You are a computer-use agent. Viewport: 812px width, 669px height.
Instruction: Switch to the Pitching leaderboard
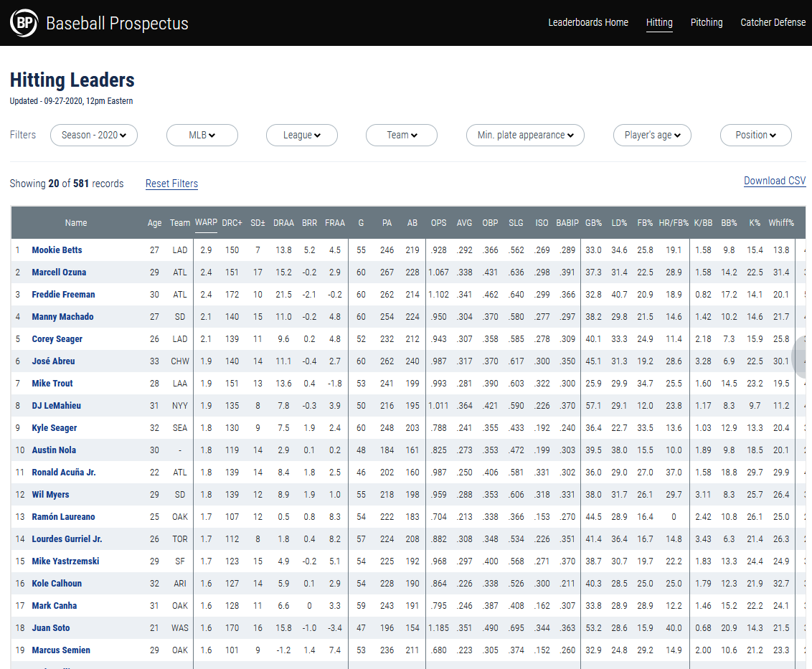point(707,22)
